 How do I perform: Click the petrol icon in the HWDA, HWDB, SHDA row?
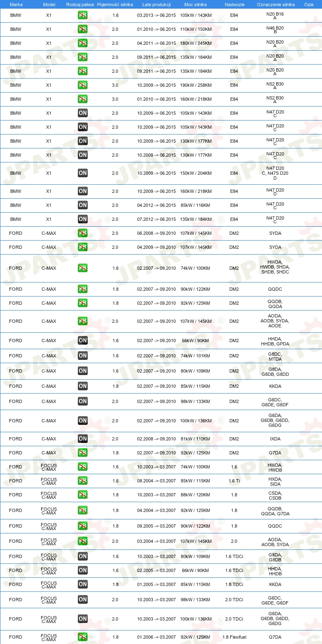(x=83, y=268)
